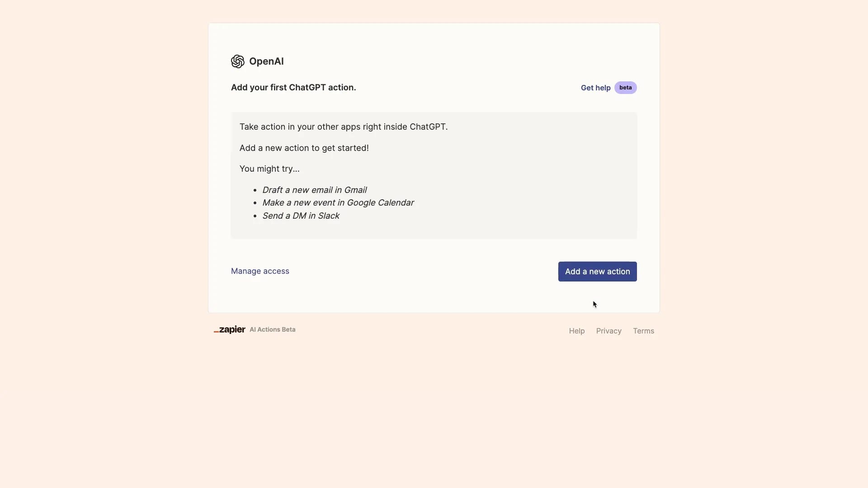Click the AI Actions Beta label
The width and height of the screenshot is (868, 488).
(x=272, y=329)
